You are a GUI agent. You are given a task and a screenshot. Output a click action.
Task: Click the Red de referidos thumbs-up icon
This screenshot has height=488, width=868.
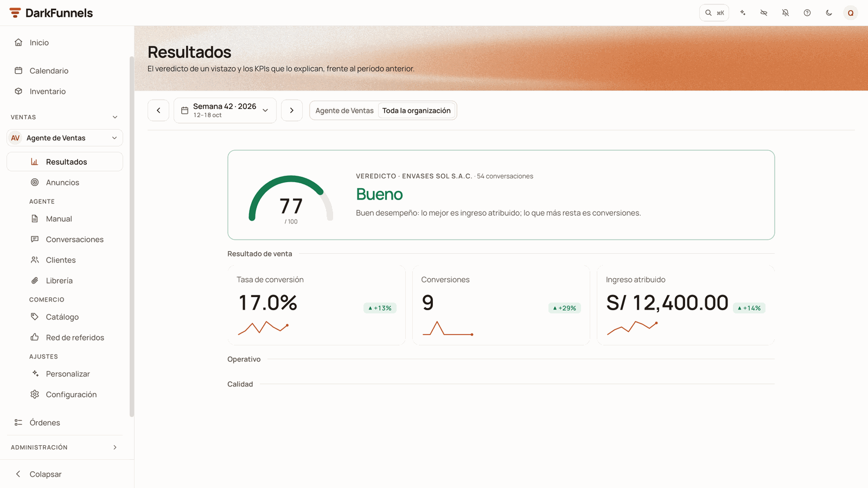[35, 337]
